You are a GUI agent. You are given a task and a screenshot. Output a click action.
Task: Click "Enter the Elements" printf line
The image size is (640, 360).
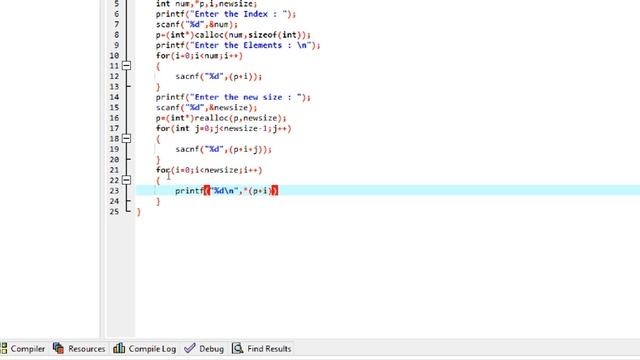[238, 45]
